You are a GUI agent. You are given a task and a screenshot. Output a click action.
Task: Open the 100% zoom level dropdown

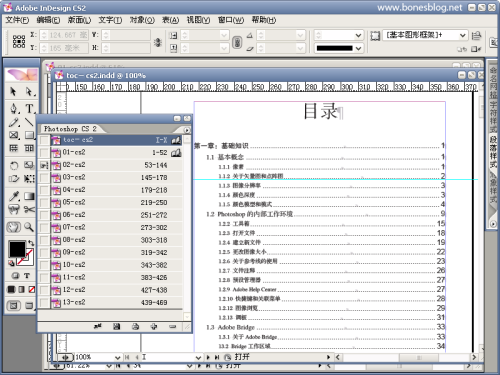[x=117, y=357]
